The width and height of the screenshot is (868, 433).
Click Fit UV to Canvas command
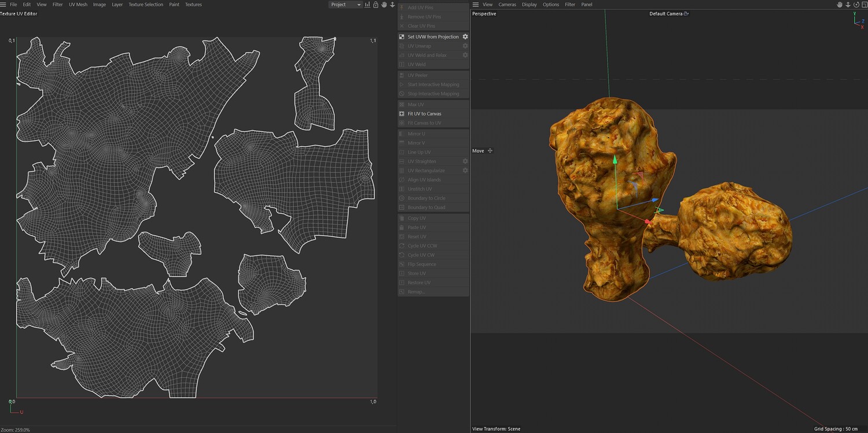click(x=433, y=113)
